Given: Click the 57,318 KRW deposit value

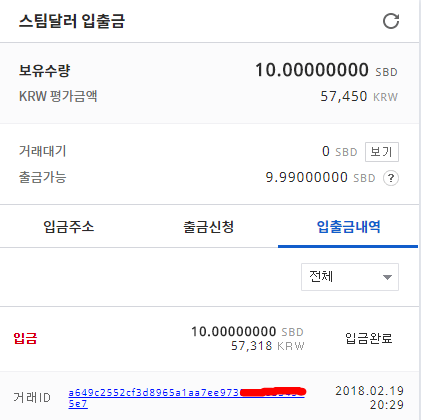Looking at the screenshot, I should pos(268,346).
